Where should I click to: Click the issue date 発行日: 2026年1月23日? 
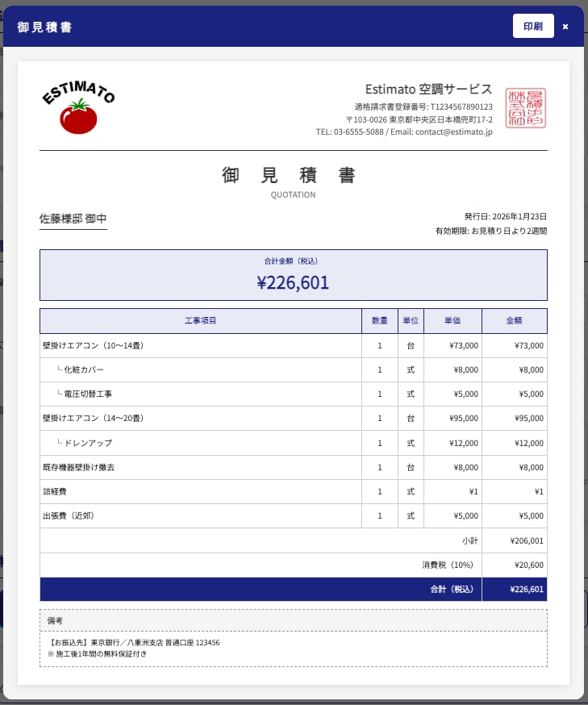tap(505, 216)
